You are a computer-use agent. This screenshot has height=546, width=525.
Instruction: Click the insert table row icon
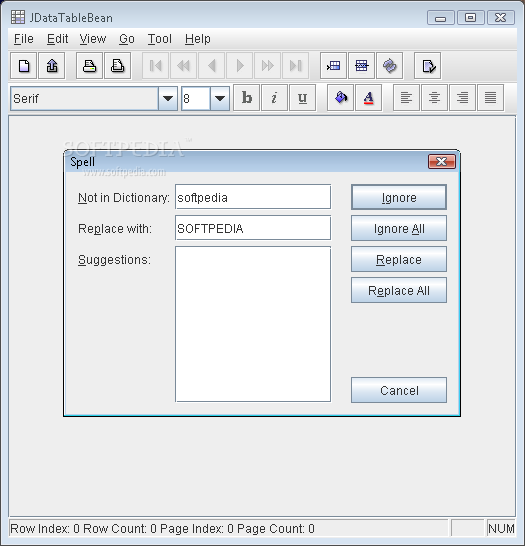(x=334, y=66)
